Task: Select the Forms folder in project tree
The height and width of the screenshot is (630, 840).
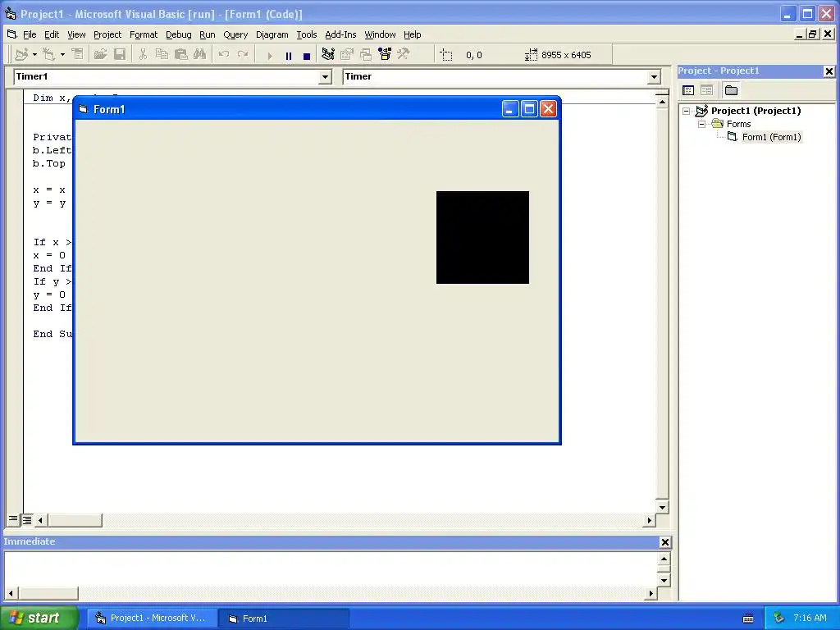Action: click(739, 124)
